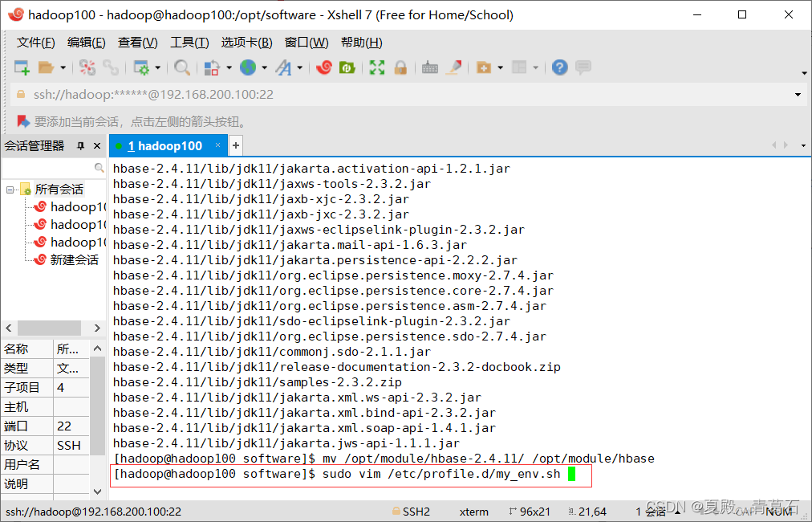Click the folder with plus icon
Viewport: 812px width, 522px height.
coord(484,67)
